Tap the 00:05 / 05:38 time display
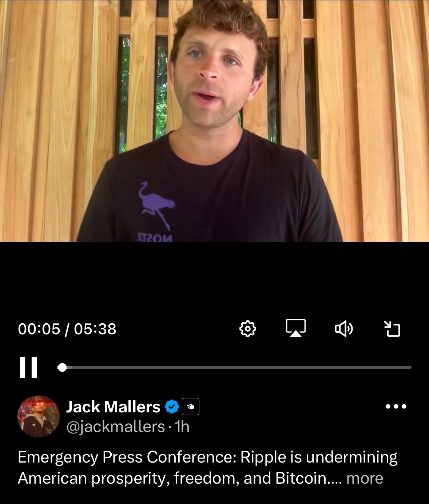 pyautogui.click(x=67, y=329)
